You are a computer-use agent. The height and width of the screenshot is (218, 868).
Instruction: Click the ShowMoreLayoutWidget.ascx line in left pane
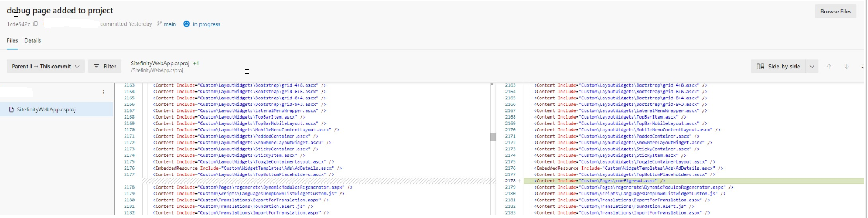[242, 143]
